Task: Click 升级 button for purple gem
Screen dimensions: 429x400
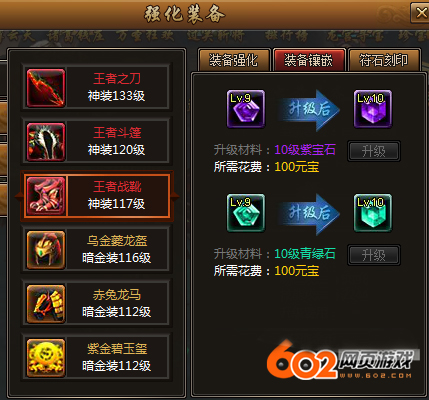Action: [x=374, y=151]
